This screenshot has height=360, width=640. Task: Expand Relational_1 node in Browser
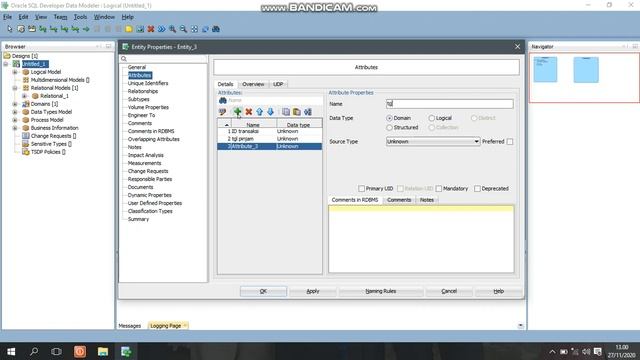coord(24,96)
